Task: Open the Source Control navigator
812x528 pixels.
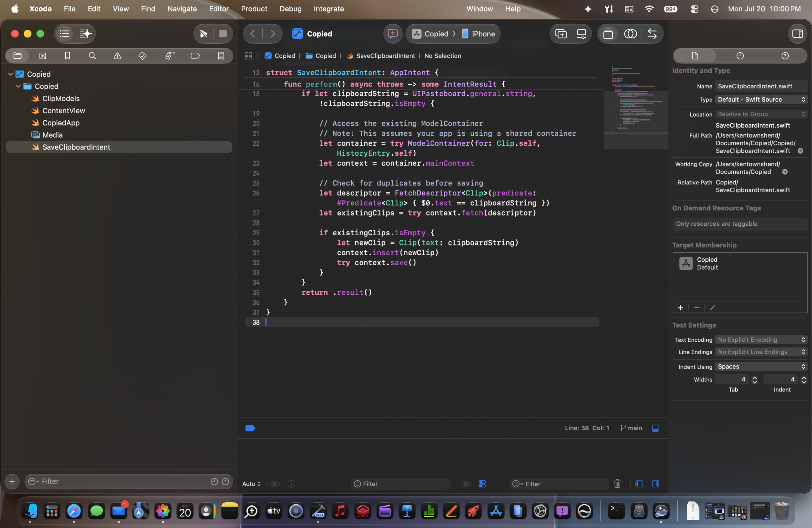Action: point(43,55)
